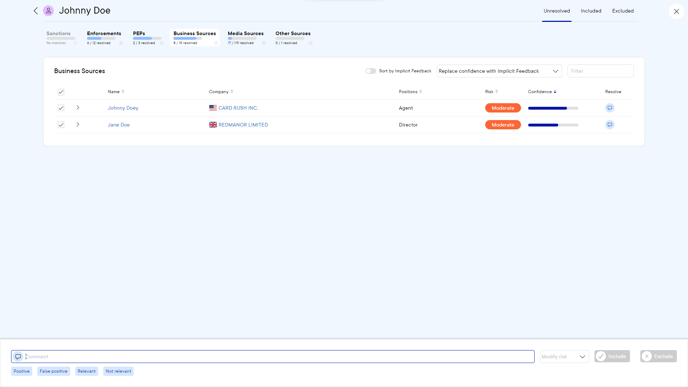Sort by Name column
The image size is (688, 387).
pyautogui.click(x=123, y=92)
